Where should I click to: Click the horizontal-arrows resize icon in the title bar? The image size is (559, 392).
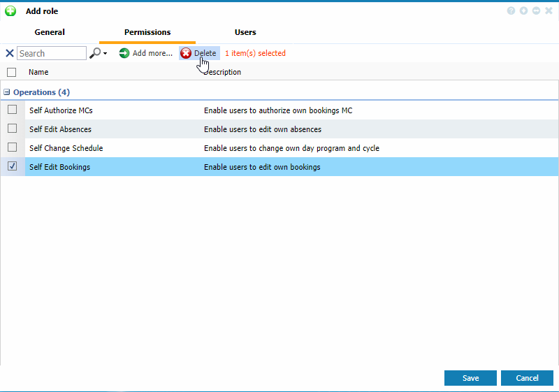(536, 11)
